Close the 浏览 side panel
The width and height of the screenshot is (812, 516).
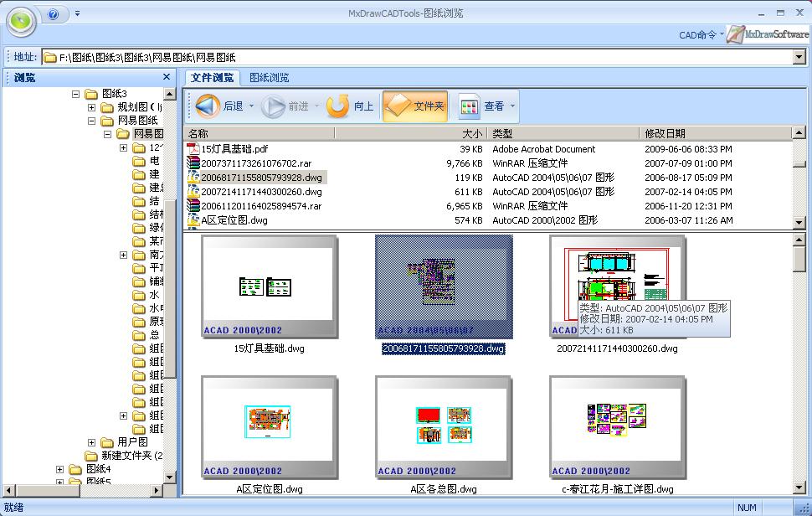tap(167, 77)
